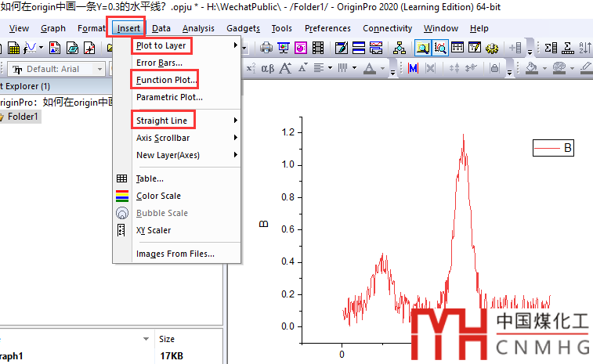Click the Statistics on Rows sigma icon
This screenshot has height=364, width=593.
[568, 48]
